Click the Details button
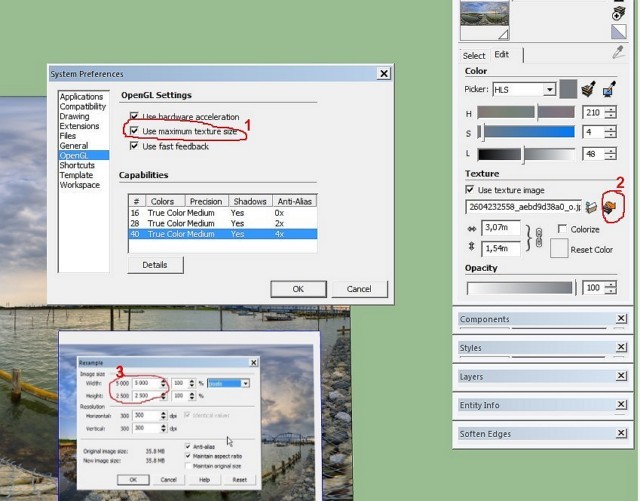The width and height of the screenshot is (640, 501). (x=155, y=265)
